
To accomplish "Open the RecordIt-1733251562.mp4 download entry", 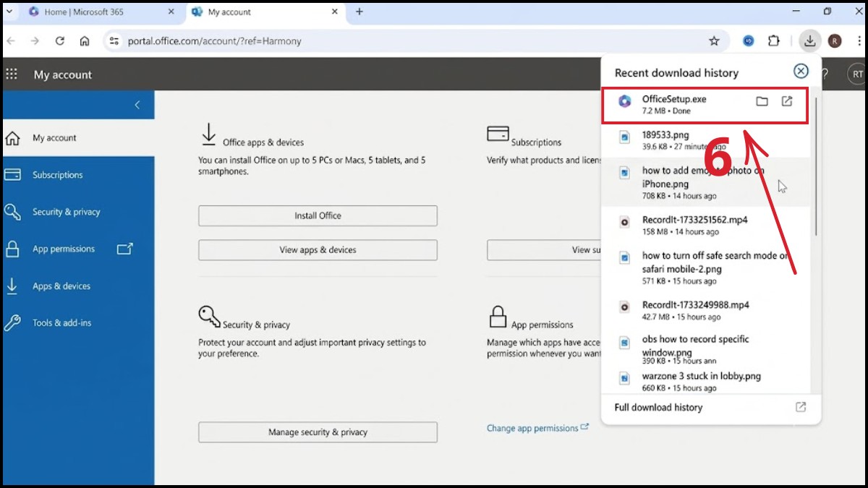I will click(x=705, y=226).
